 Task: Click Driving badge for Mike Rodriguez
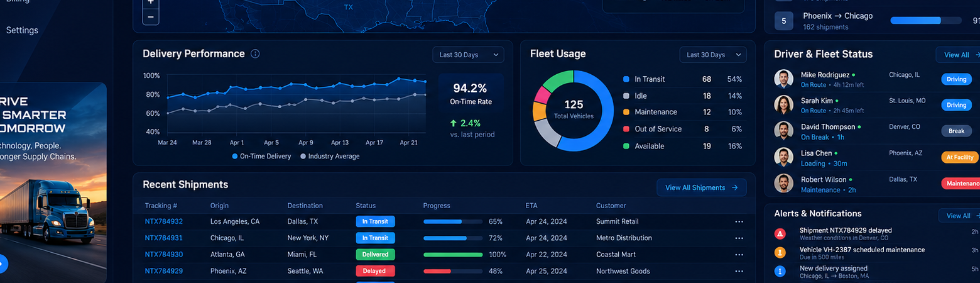click(956, 79)
